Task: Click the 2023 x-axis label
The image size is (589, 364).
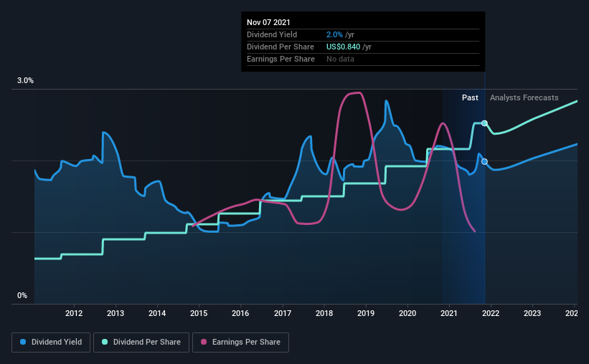Action: pyautogui.click(x=532, y=313)
